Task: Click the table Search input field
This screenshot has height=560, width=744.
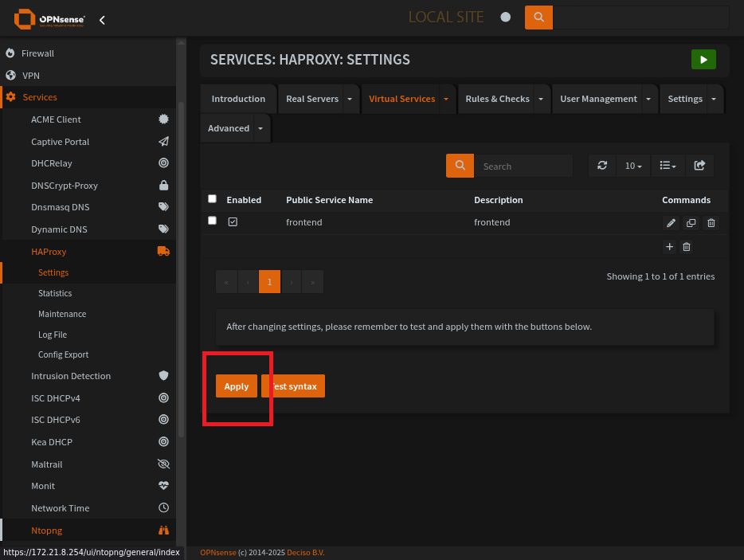Action: point(524,166)
